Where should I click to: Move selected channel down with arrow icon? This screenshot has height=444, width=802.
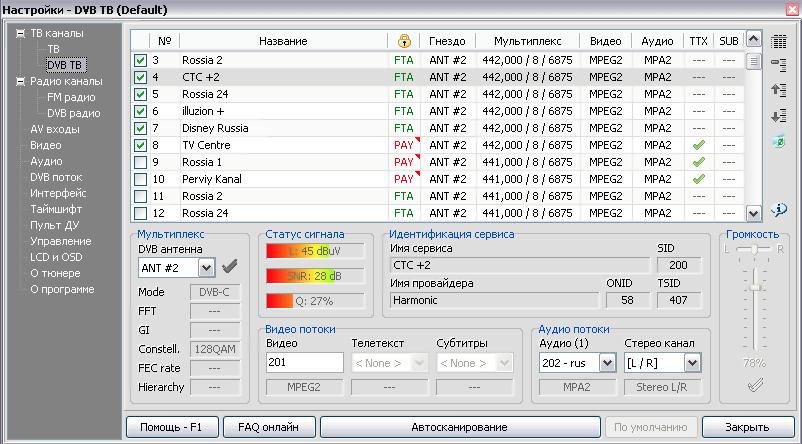[x=779, y=116]
